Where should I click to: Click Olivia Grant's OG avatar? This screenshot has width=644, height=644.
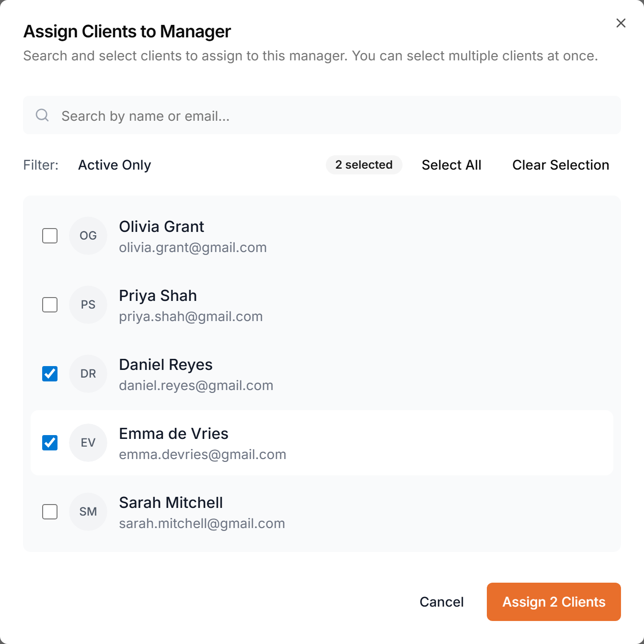[x=88, y=236]
